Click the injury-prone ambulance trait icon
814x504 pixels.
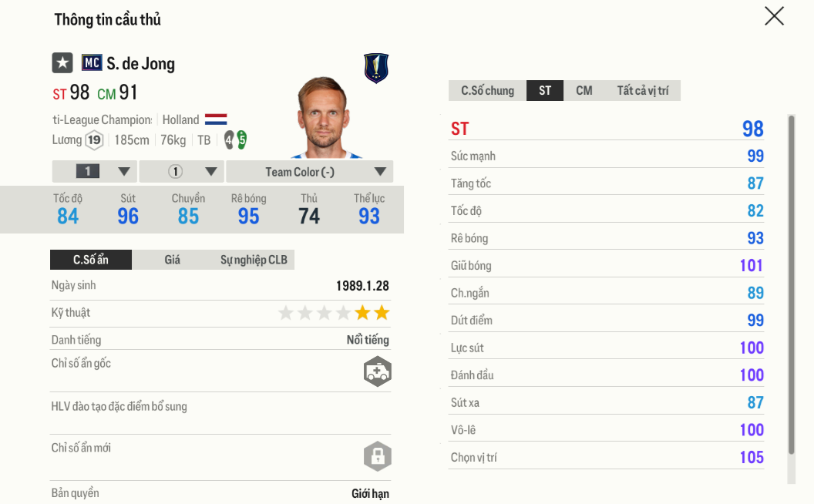[x=377, y=371]
